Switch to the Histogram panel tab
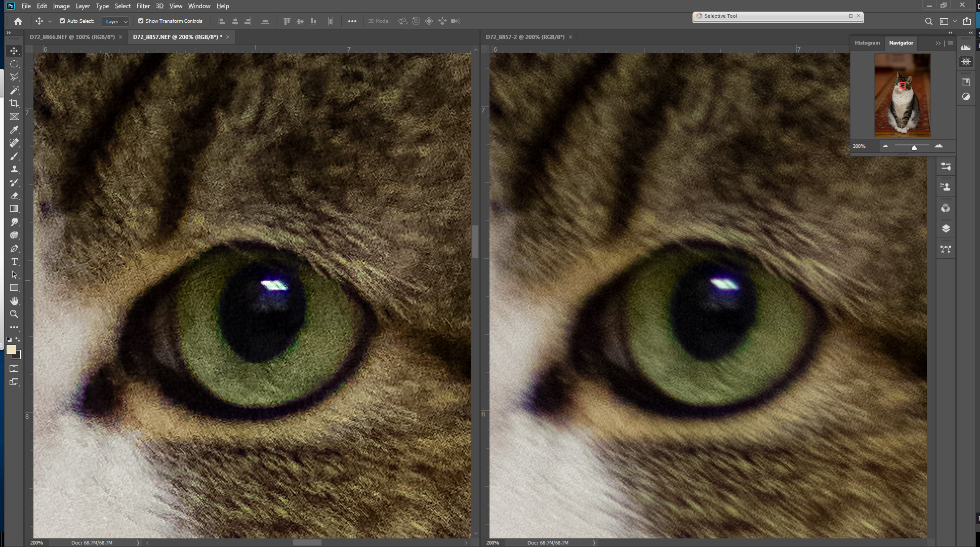Screen dimensions: 980x547 pos(867,43)
